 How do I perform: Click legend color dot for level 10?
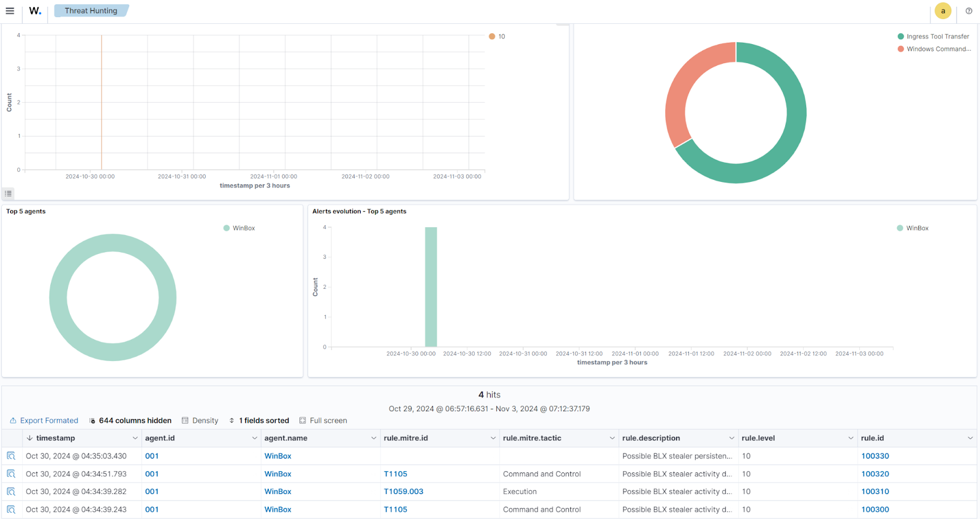[492, 37]
